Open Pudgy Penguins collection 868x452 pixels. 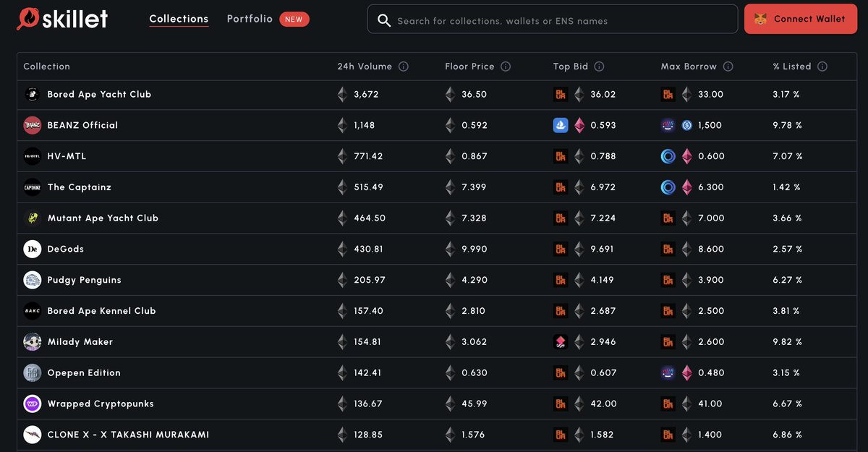point(84,280)
